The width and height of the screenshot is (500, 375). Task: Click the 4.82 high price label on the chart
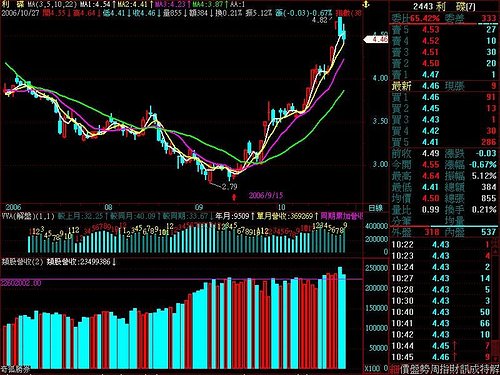[320, 20]
